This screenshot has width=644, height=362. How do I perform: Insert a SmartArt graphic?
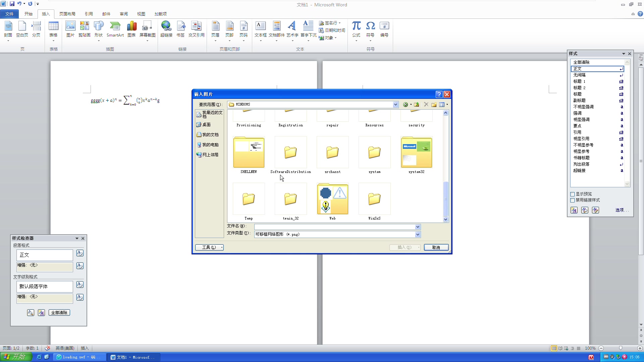[x=115, y=29]
